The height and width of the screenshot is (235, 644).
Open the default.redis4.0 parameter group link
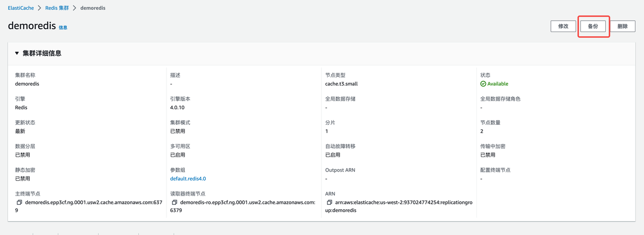(188, 179)
